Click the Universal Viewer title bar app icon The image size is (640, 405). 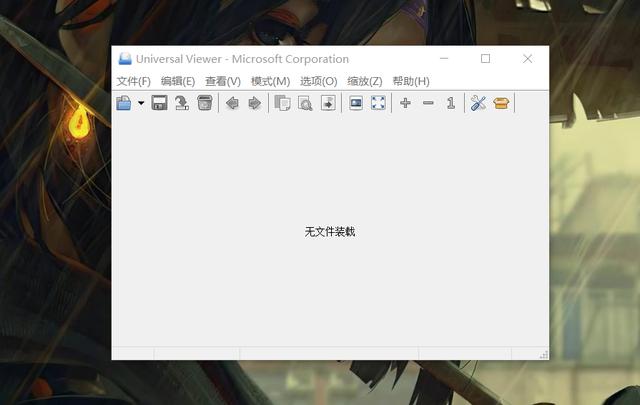pyautogui.click(x=125, y=59)
